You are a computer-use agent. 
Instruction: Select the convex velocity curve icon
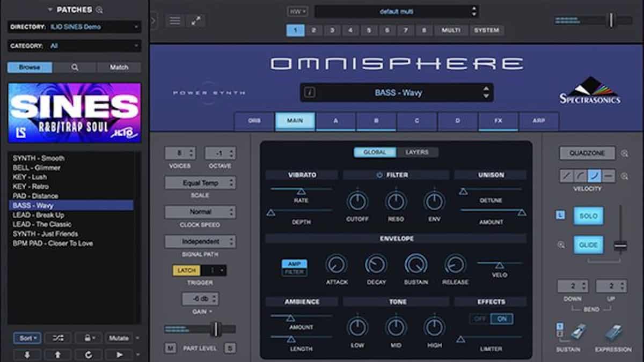[580, 176]
